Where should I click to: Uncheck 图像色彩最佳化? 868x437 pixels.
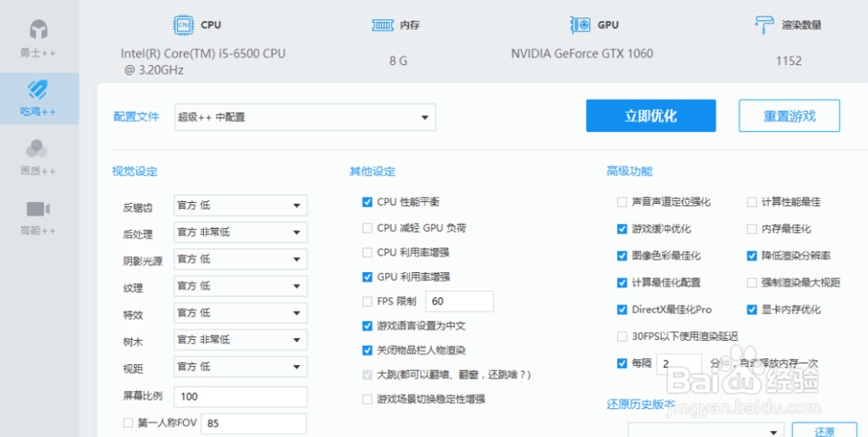pos(621,256)
